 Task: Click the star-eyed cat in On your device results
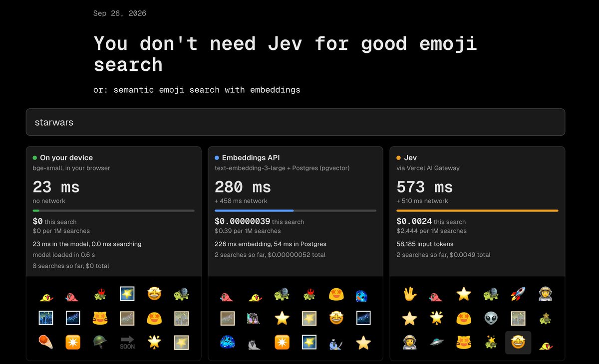click(x=100, y=318)
